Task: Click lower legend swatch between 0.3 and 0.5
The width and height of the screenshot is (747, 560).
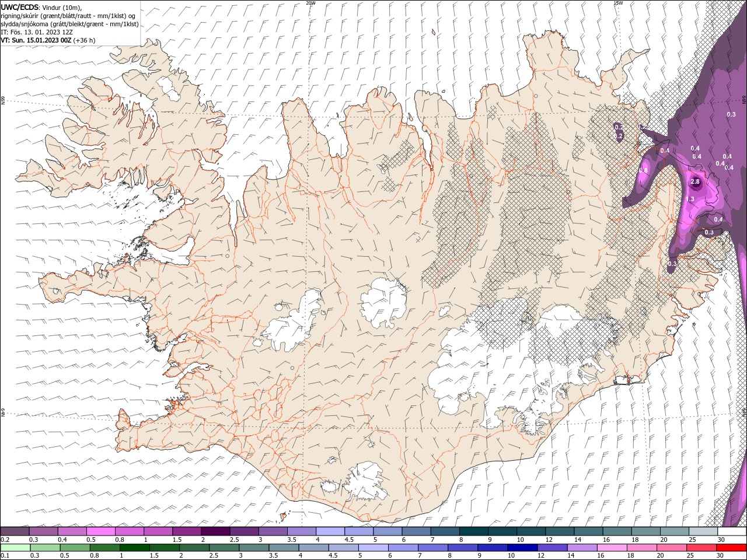Action: [x=45, y=548]
